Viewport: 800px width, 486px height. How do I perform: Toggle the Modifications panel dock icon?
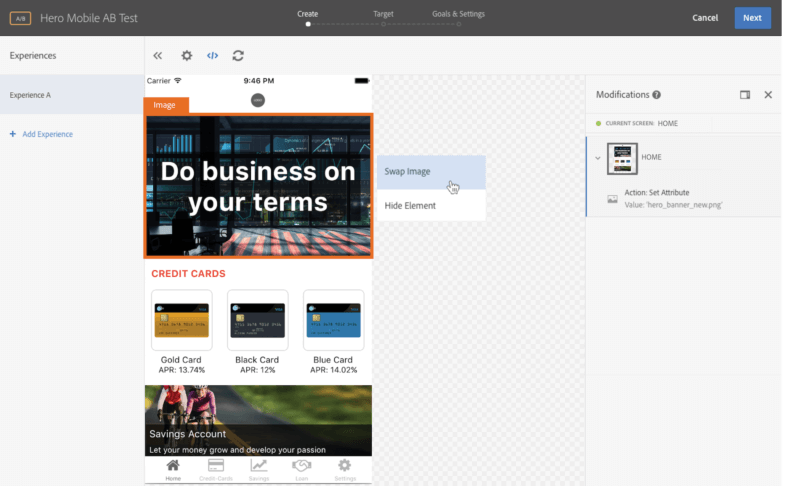point(745,95)
